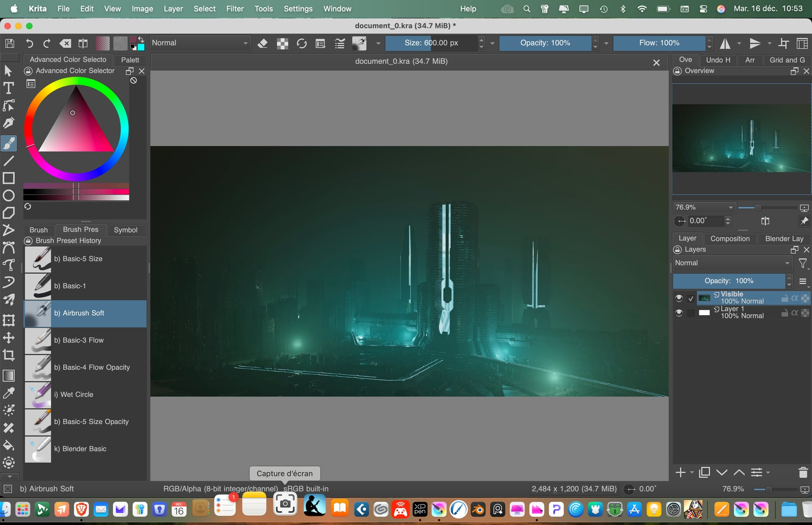Open the brush blending mode dropdown

200,43
